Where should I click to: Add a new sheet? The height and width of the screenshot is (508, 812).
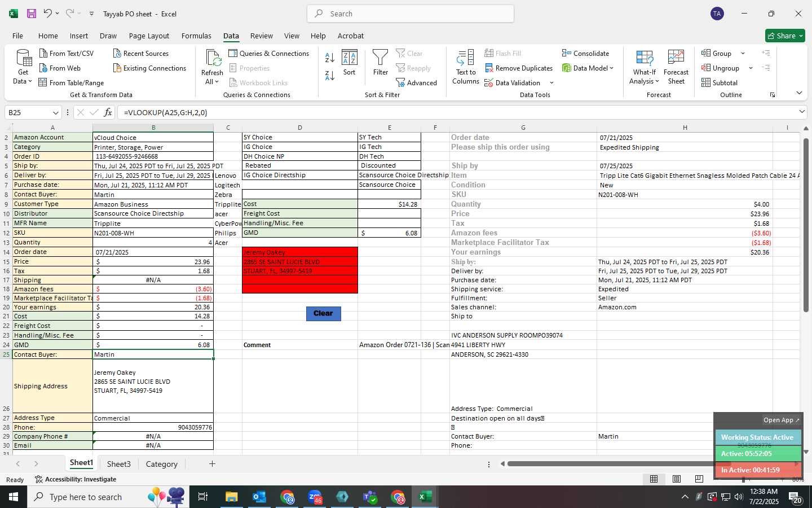[212, 464]
